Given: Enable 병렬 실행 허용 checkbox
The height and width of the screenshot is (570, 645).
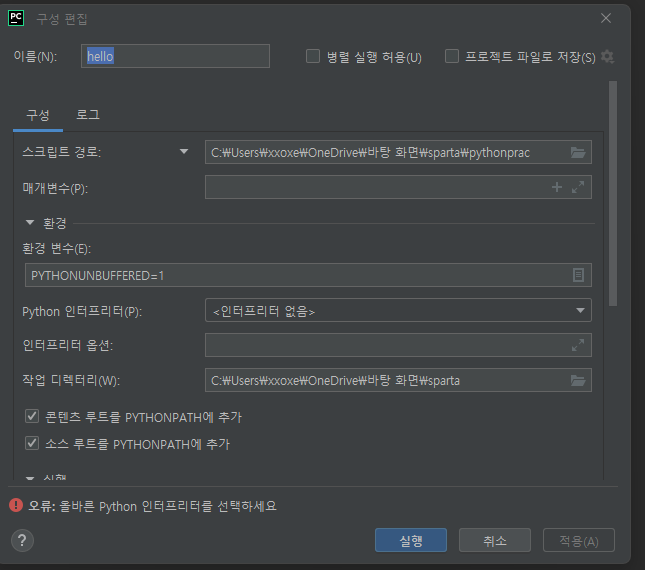Looking at the screenshot, I should 313,56.
